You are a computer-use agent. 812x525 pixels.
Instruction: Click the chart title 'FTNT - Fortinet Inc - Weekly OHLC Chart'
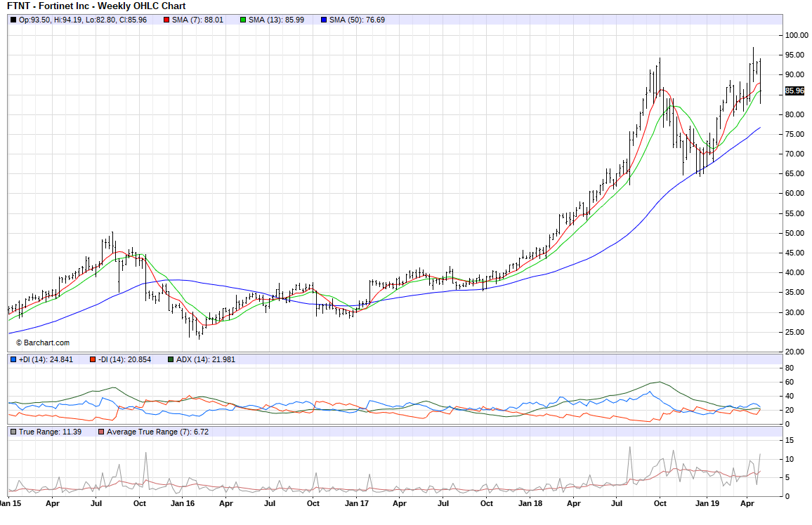click(x=96, y=6)
